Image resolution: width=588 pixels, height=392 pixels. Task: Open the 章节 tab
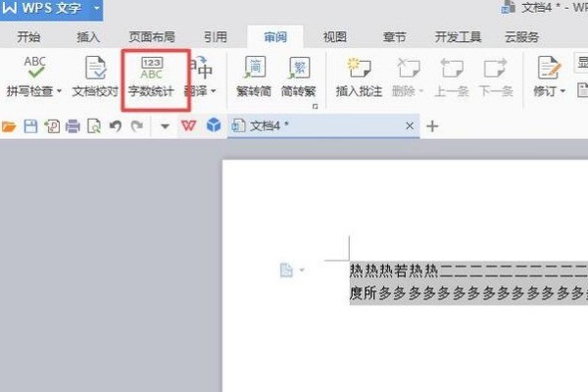pyautogui.click(x=395, y=37)
